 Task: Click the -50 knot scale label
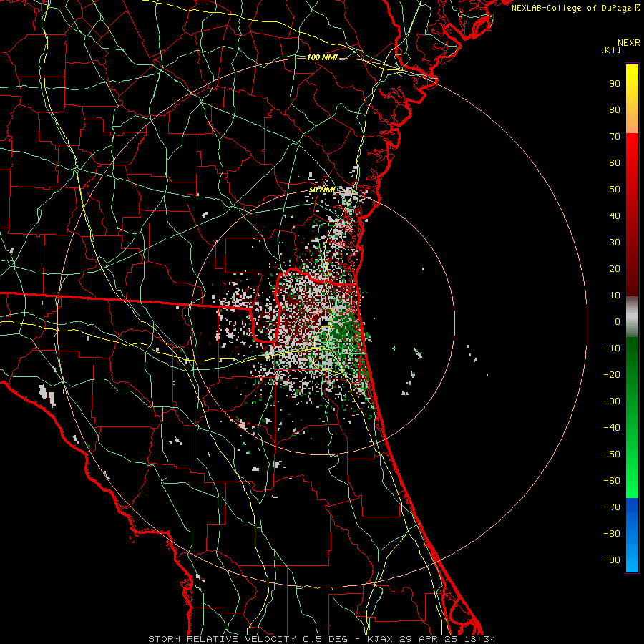612,454
